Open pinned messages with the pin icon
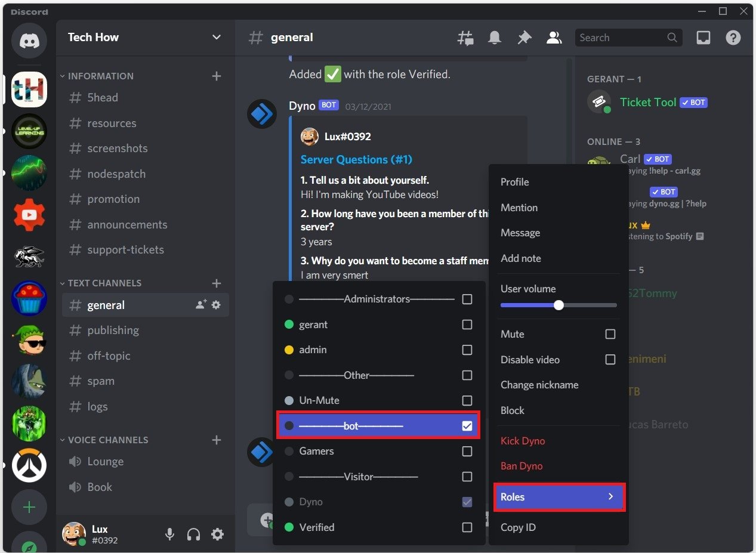The width and height of the screenshot is (756, 553). tap(524, 37)
